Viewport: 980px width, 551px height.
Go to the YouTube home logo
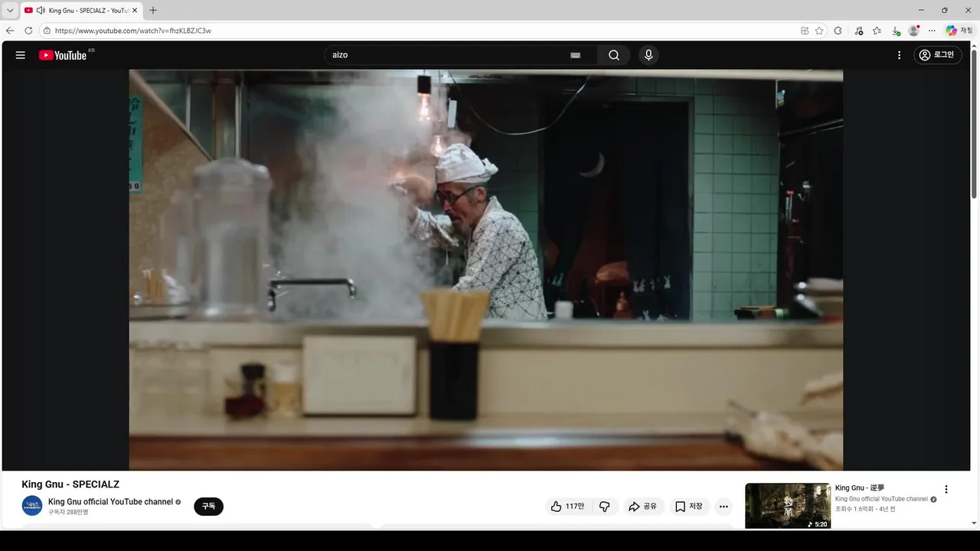(63, 55)
